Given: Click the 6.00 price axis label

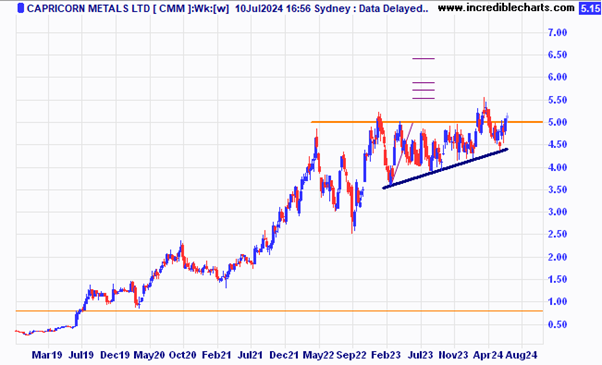Looking at the screenshot, I should (557, 77).
